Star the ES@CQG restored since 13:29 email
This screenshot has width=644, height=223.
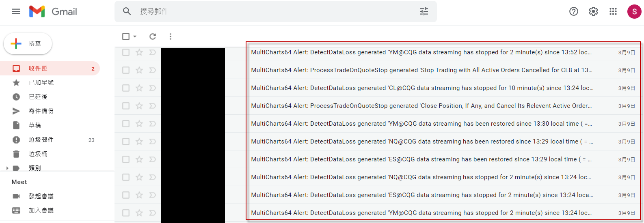tap(139, 159)
